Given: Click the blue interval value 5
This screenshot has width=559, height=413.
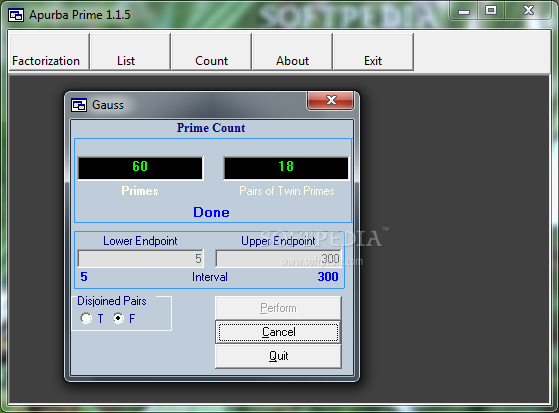Looking at the screenshot, I should [84, 277].
